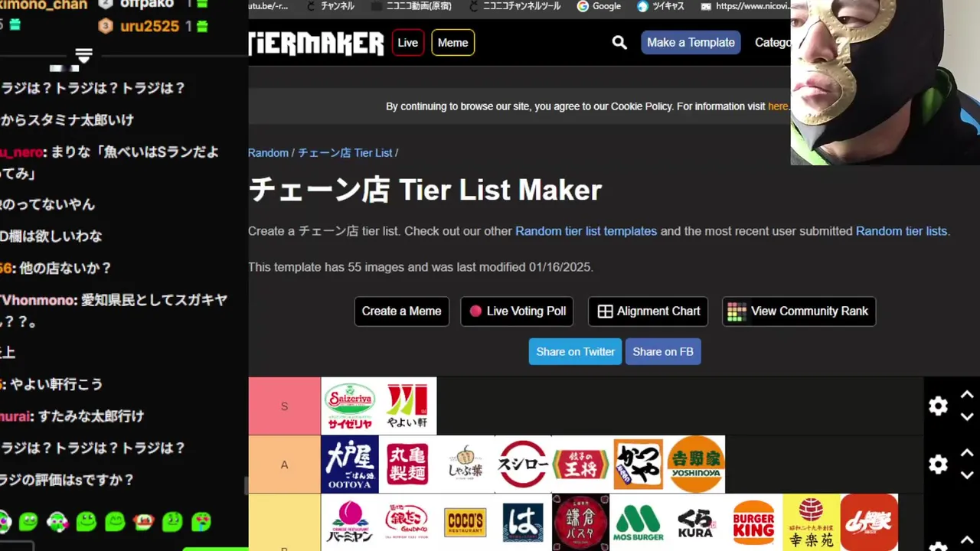
Task: Select the Gyoza no Ohsho logo tile
Action: pyautogui.click(x=580, y=465)
